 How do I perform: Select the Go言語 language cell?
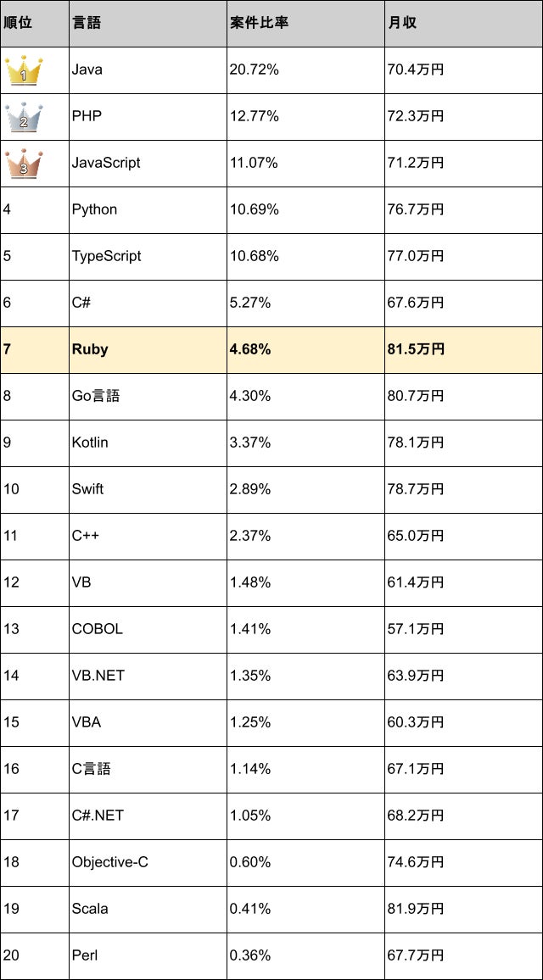point(96,396)
